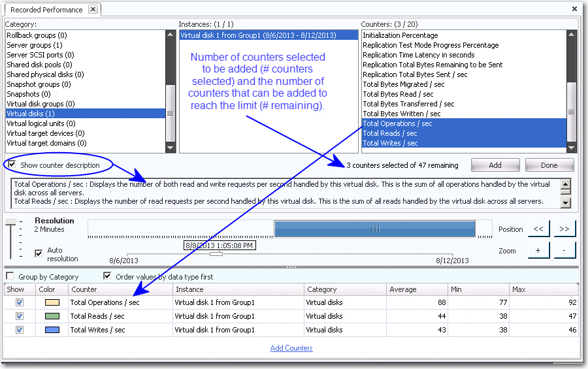Close the Recorded Performance tab
Image resolution: width=588 pixels, height=369 pixels.
coord(93,9)
